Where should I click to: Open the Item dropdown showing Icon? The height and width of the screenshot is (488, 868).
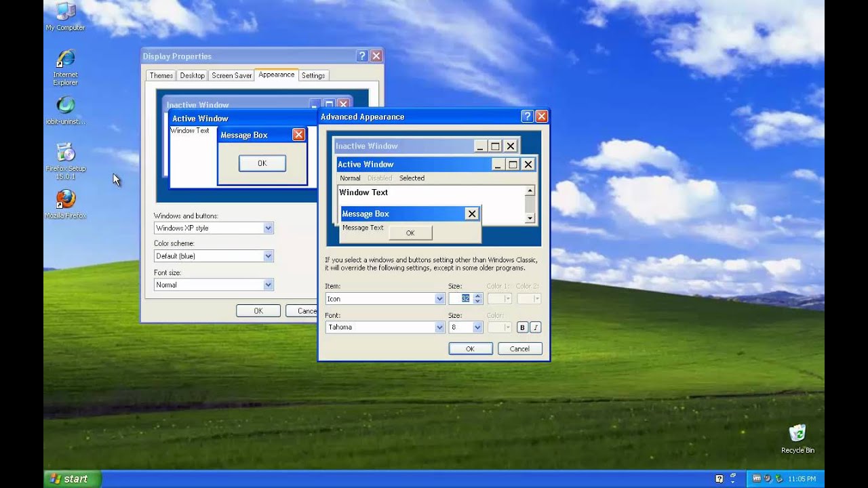pos(384,299)
